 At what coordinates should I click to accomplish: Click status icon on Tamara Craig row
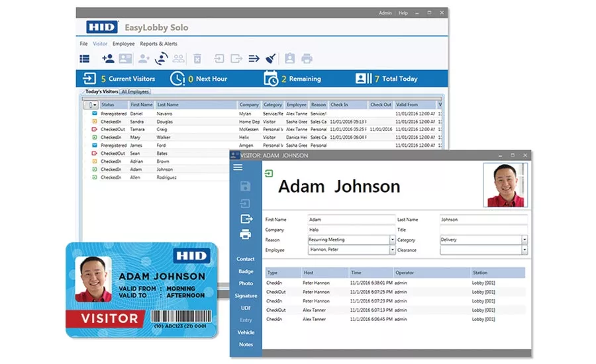click(94, 130)
